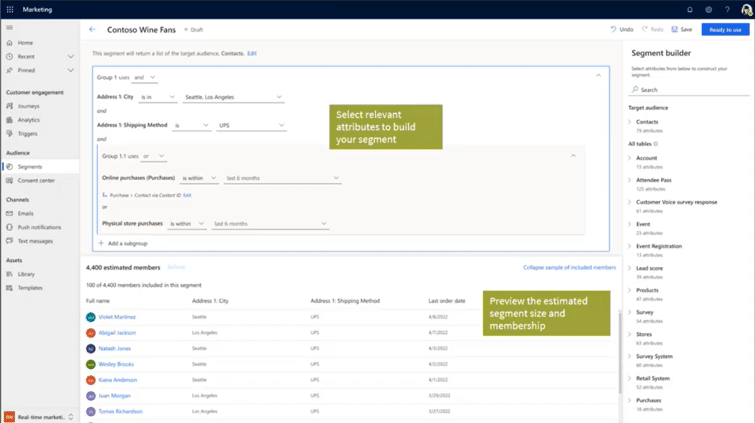
Task: Collapse Group 1 with the chevron
Action: click(599, 76)
